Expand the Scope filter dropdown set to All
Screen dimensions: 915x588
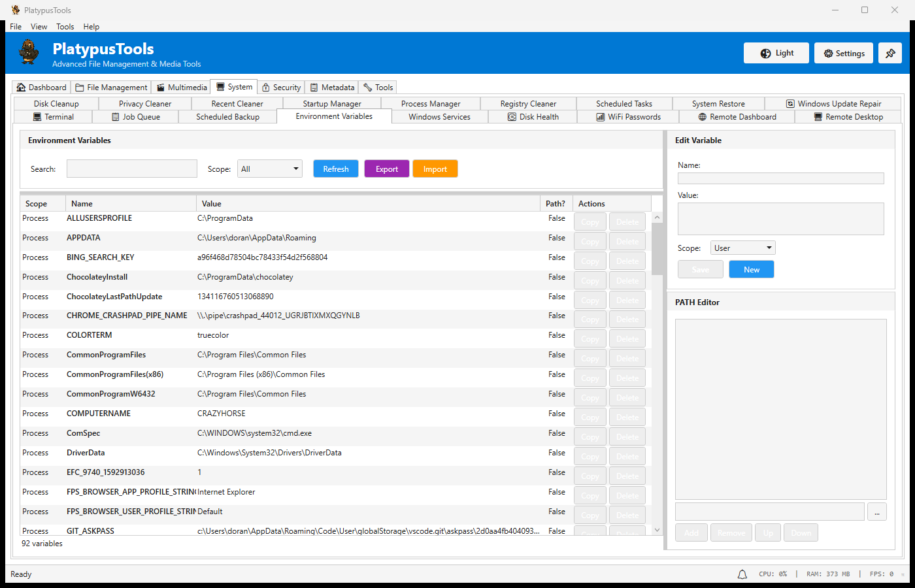coord(269,169)
